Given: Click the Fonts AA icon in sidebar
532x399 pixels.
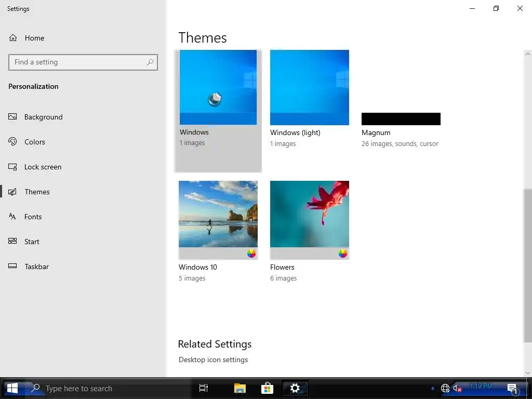Looking at the screenshot, I should point(12,217).
